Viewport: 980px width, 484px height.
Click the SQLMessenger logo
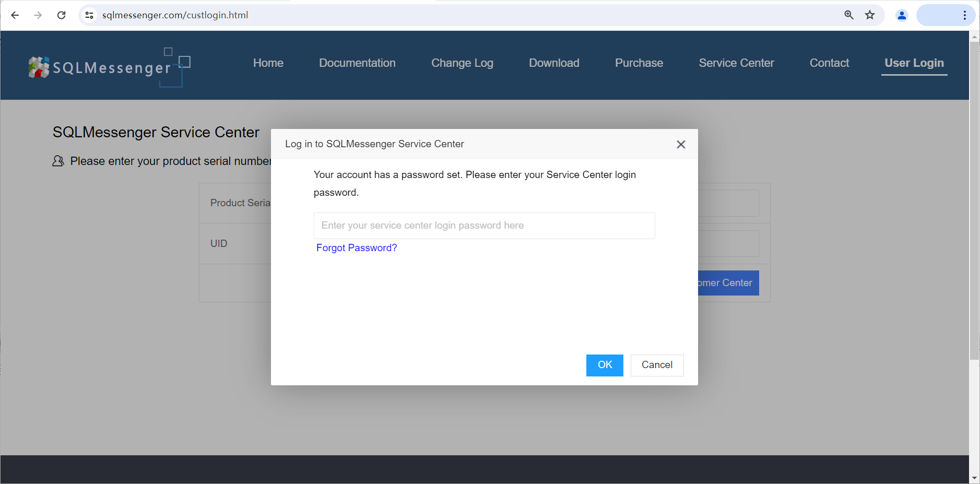click(109, 67)
